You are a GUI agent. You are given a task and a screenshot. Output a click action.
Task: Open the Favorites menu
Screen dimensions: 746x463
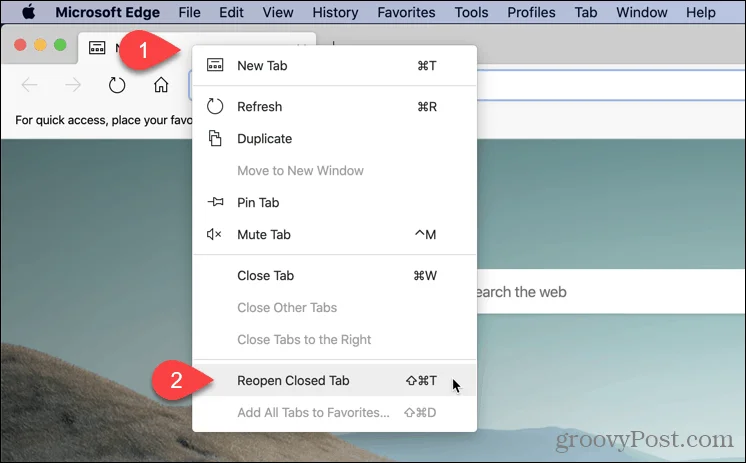tap(406, 12)
